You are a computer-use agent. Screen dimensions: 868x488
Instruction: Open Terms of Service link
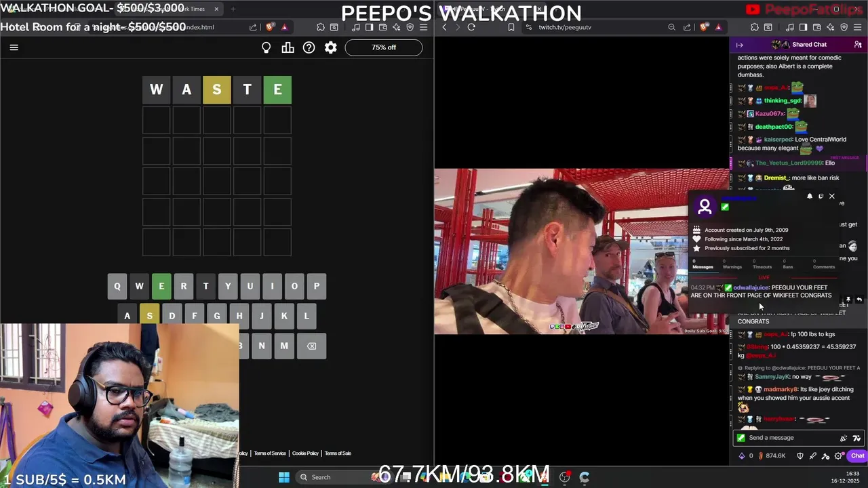270,453
